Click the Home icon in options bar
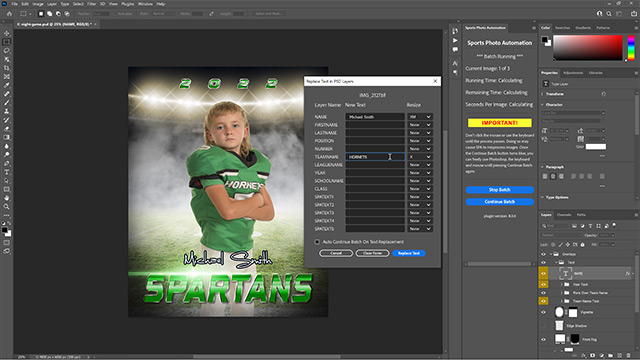This screenshot has width=640, height=360. click(9, 13)
